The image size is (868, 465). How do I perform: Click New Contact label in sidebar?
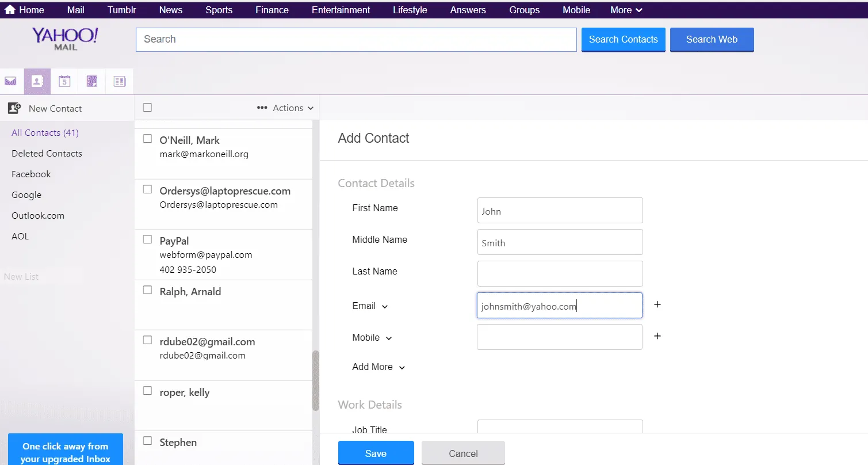point(55,108)
